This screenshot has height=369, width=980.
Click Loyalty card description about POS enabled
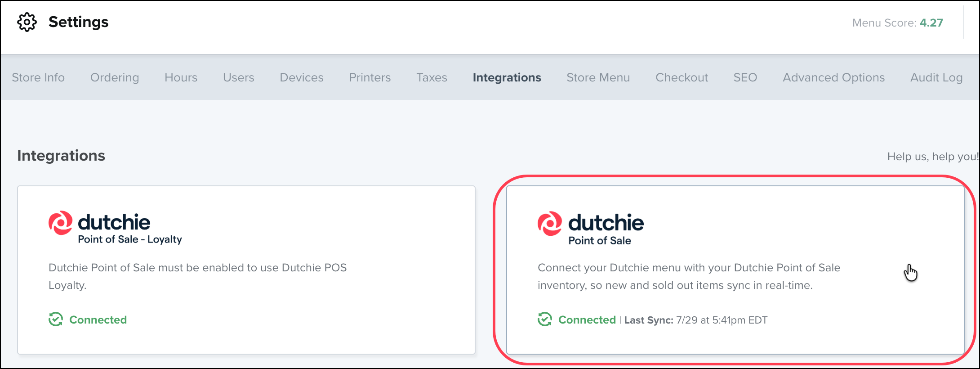click(198, 276)
